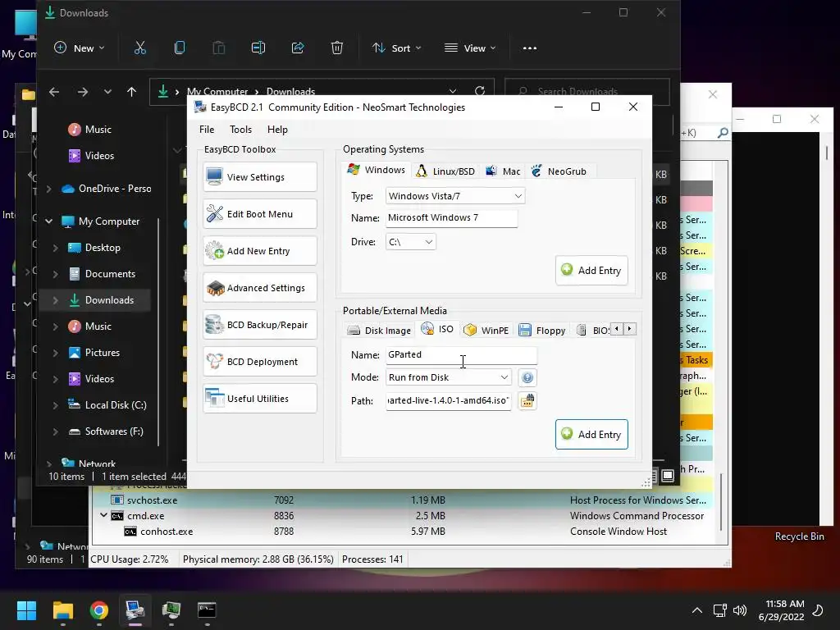Switch to WinPE tab
Image resolution: width=840 pixels, height=630 pixels.
[486, 331]
